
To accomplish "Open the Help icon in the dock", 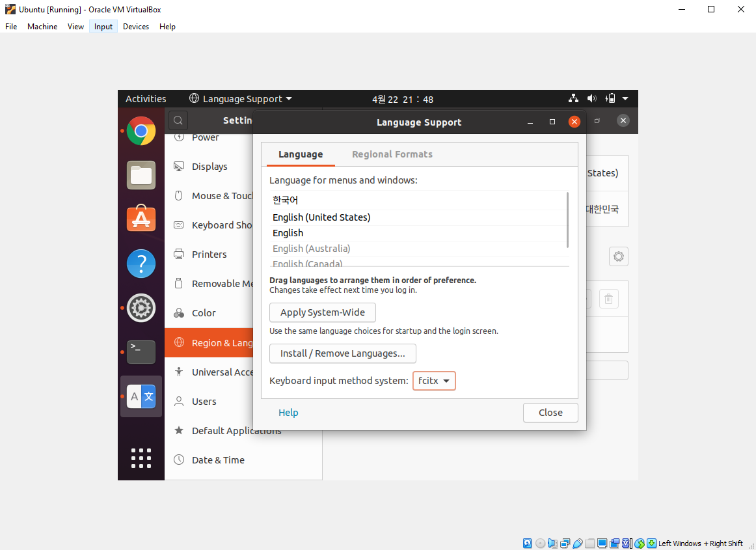I will tap(141, 264).
